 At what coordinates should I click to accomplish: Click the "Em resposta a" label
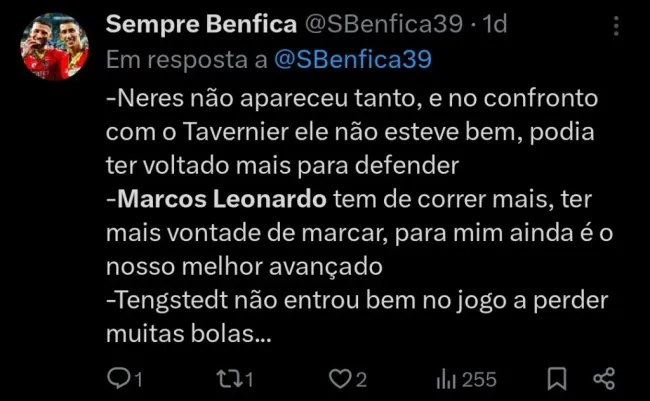coord(186,59)
